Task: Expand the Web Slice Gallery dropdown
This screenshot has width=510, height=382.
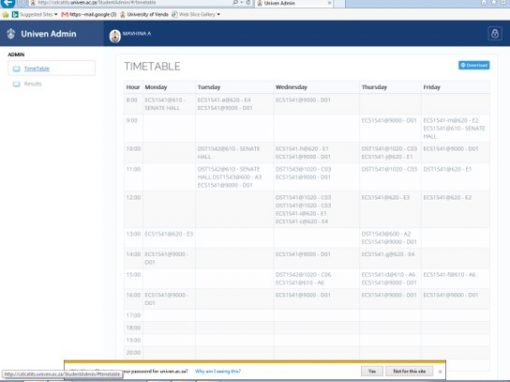Action: tap(218, 14)
